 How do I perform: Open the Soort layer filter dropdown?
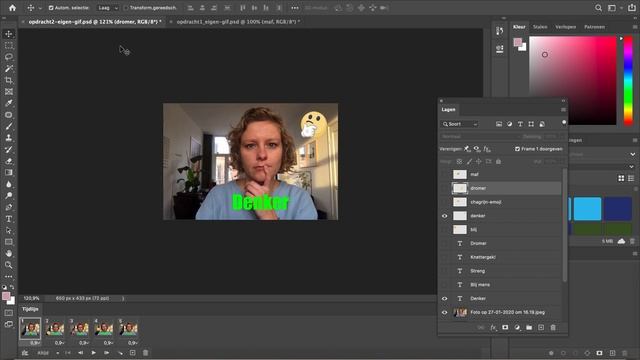point(460,124)
